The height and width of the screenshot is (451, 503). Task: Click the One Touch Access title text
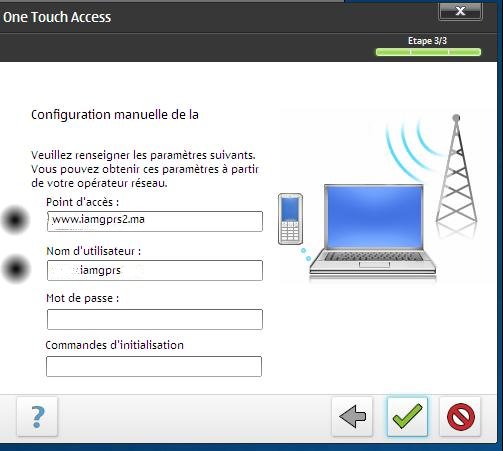point(57,17)
